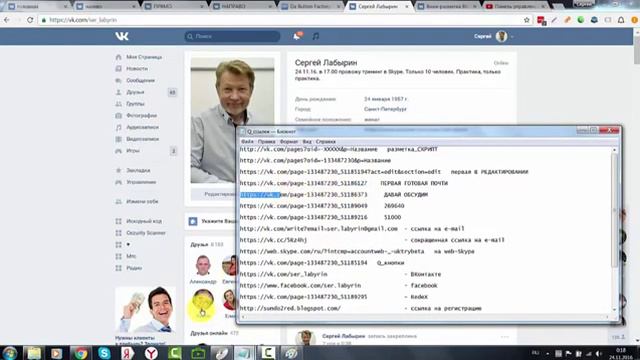
Task: Open the Правка menu in Notepad
Action: [266, 142]
